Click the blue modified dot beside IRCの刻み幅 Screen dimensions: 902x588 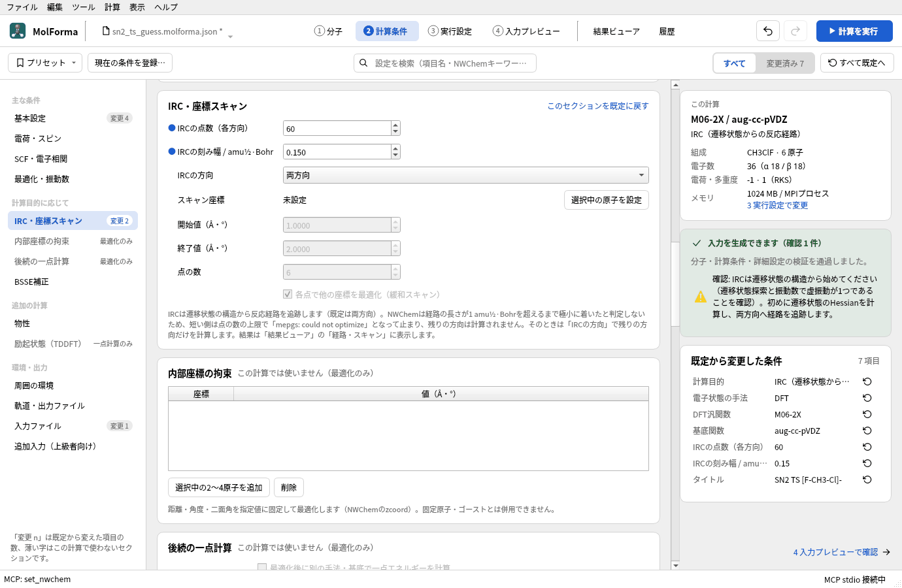pyautogui.click(x=172, y=152)
